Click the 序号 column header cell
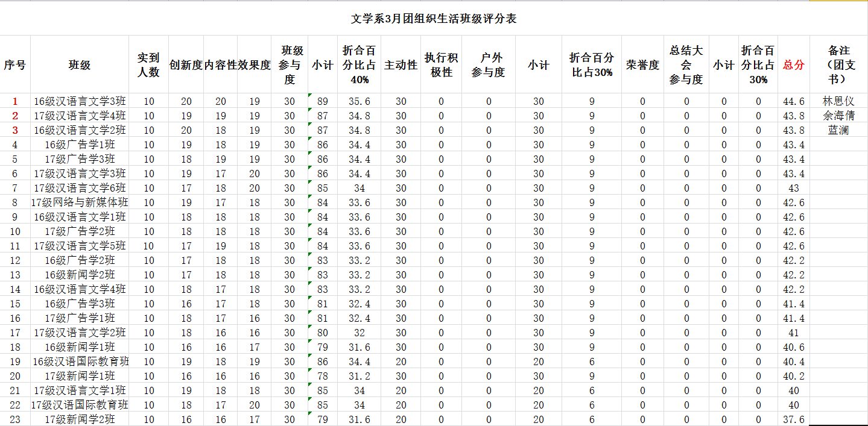The width and height of the screenshot is (868, 426). (15, 65)
